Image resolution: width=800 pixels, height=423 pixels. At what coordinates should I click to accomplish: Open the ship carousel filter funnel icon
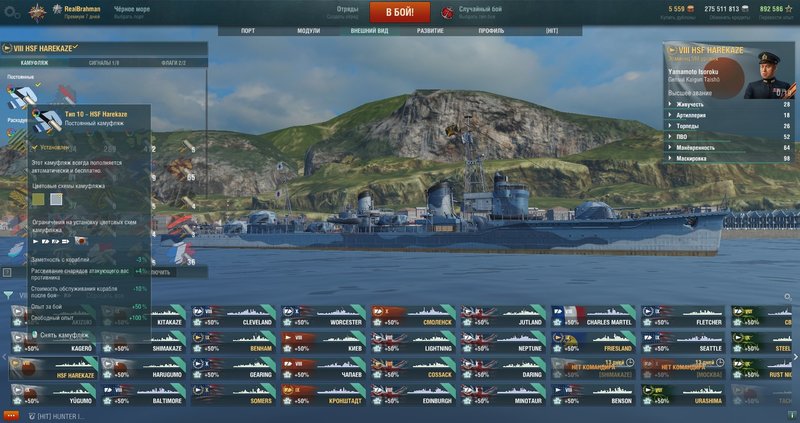point(8,295)
